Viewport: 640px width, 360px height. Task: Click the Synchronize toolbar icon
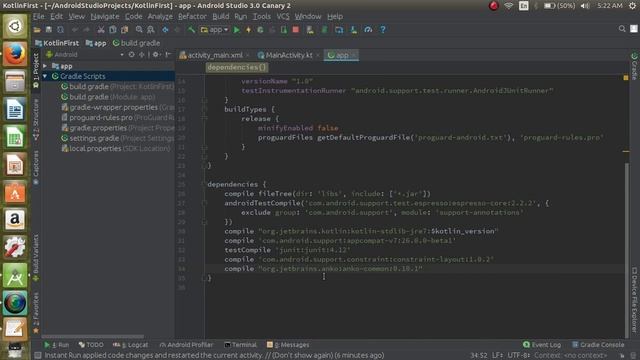(60, 30)
